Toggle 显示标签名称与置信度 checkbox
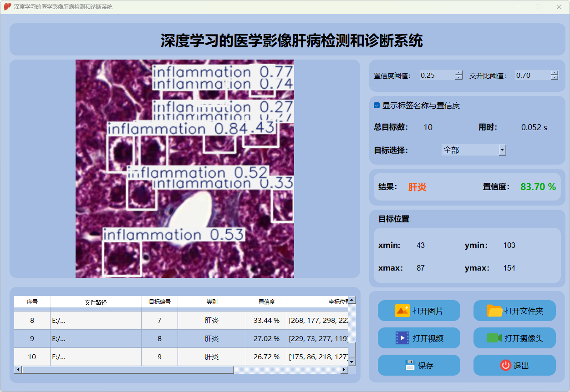This screenshot has width=570, height=392. pyautogui.click(x=377, y=106)
